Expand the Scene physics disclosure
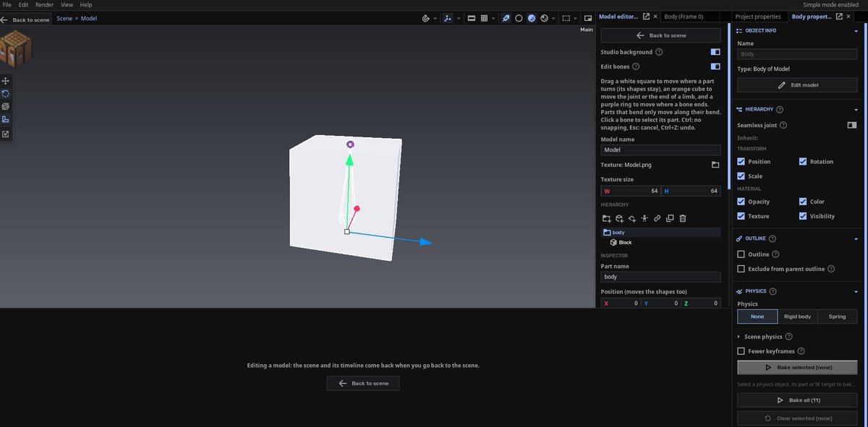This screenshot has width=868, height=427. point(739,337)
